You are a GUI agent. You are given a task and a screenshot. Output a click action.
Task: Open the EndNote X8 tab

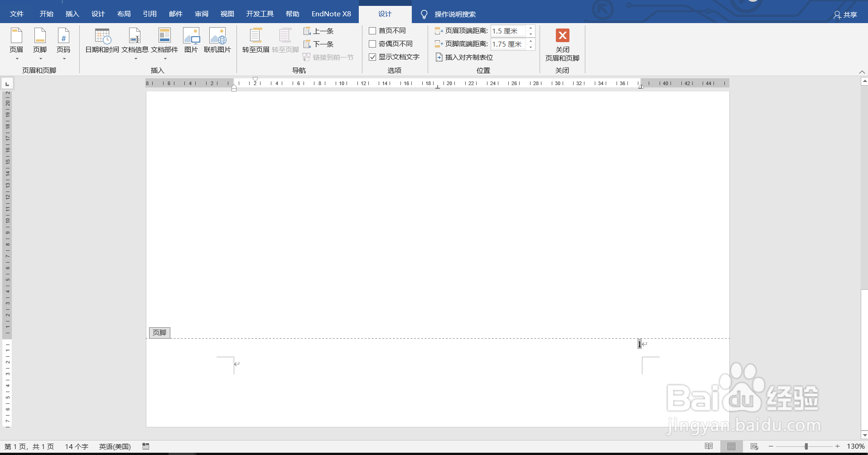click(331, 14)
